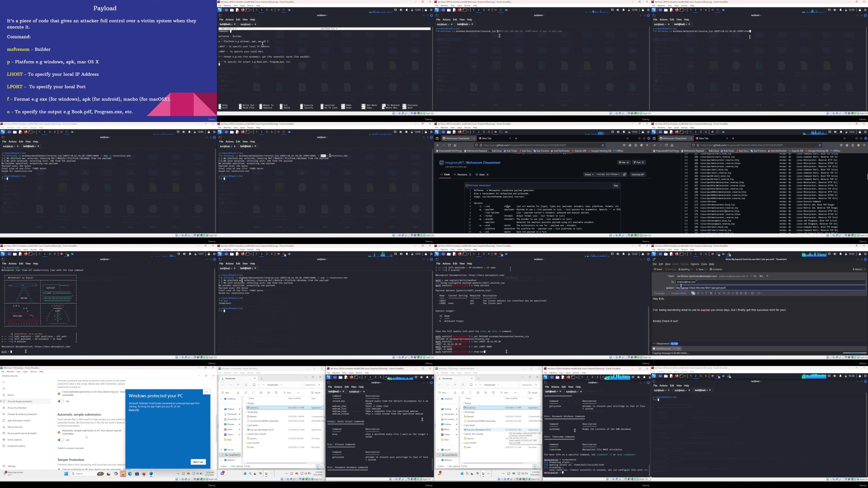Switch to the Revisions tab on the gist
Image resolution: width=868 pixels, height=488 pixels.
462,174
